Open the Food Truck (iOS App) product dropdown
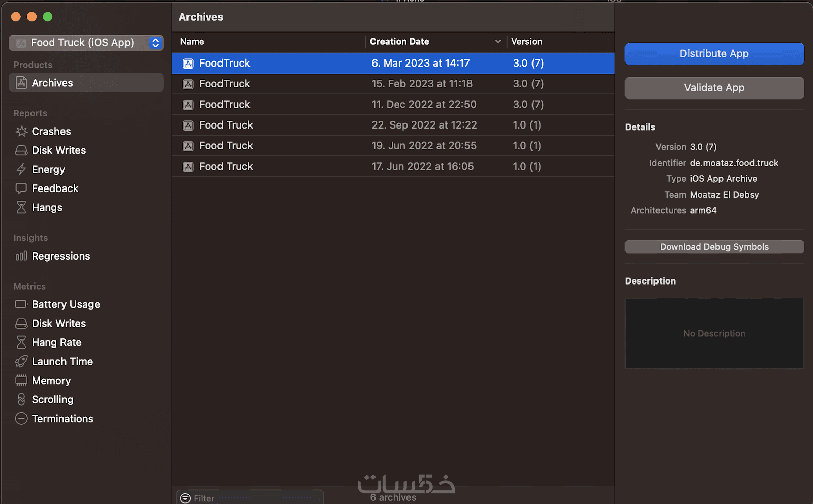 pos(86,43)
